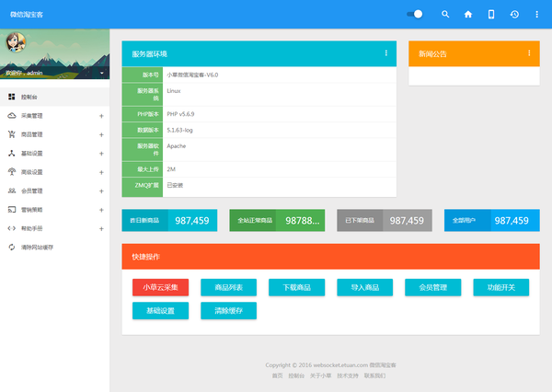Open 服务器环境 panel's three-dot menu

385,54
